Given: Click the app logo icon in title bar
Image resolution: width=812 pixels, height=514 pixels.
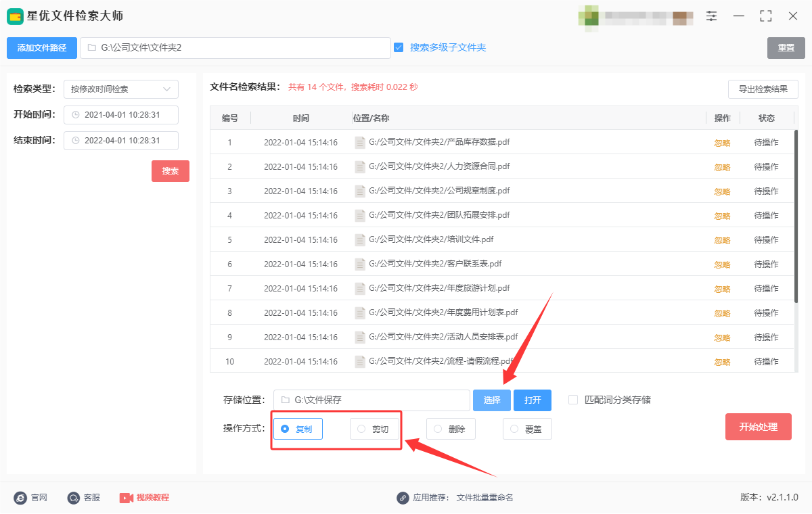Looking at the screenshot, I should click(x=16, y=16).
